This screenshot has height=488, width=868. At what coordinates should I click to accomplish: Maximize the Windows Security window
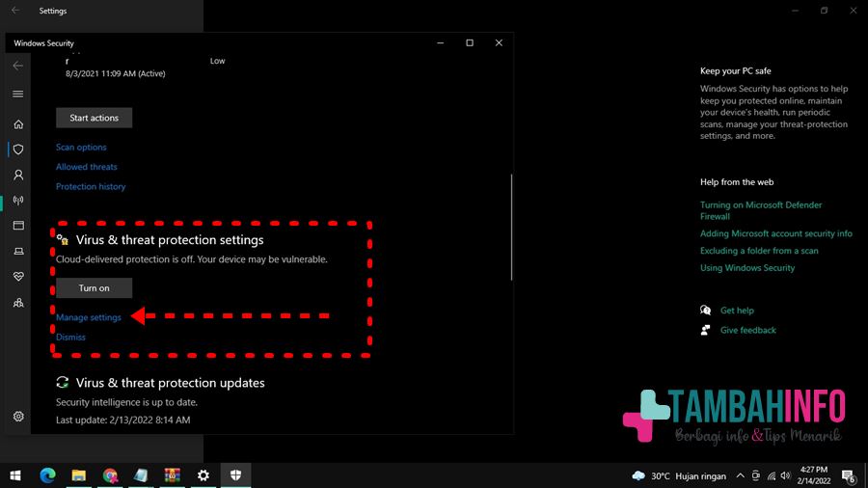point(470,42)
